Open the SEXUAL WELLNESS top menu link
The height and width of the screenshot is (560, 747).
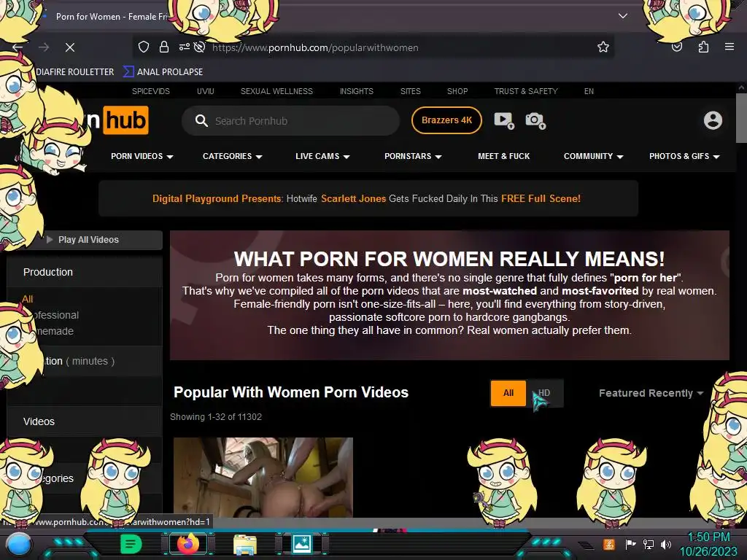[x=276, y=91]
